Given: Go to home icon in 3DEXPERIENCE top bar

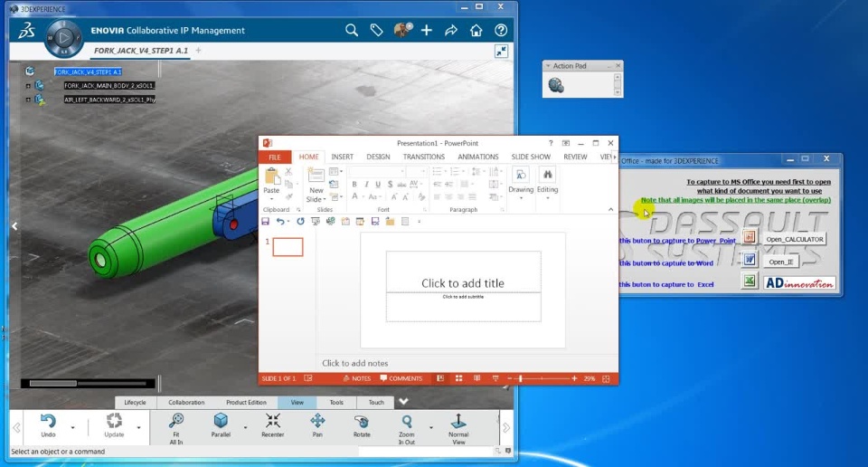Looking at the screenshot, I should tap(476, 31).
